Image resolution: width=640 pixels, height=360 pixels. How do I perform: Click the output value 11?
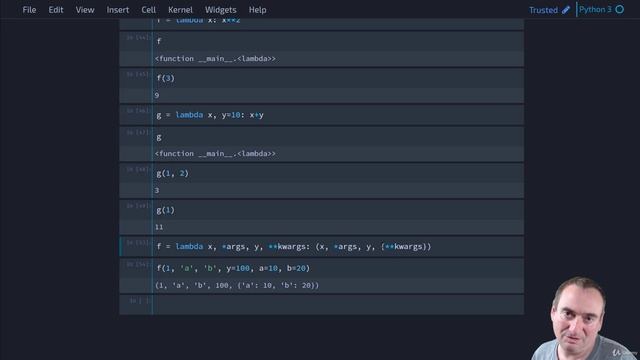point(159,227)
